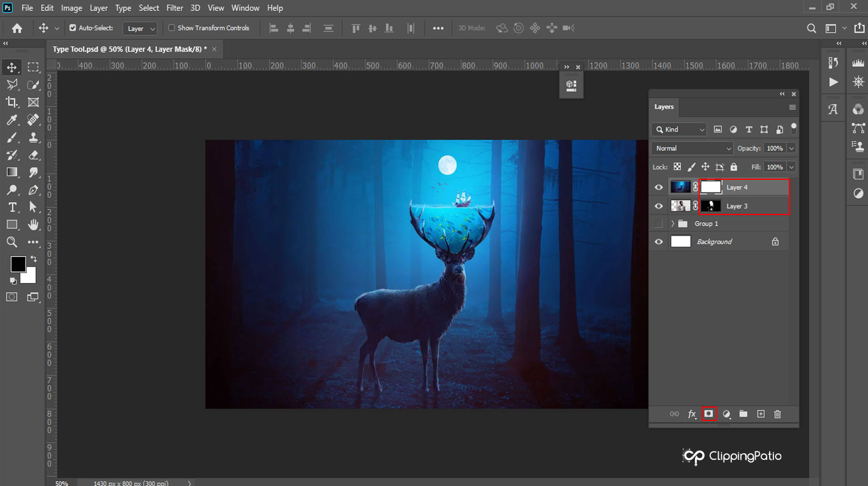Select the Zoom tool

[12, 242]
